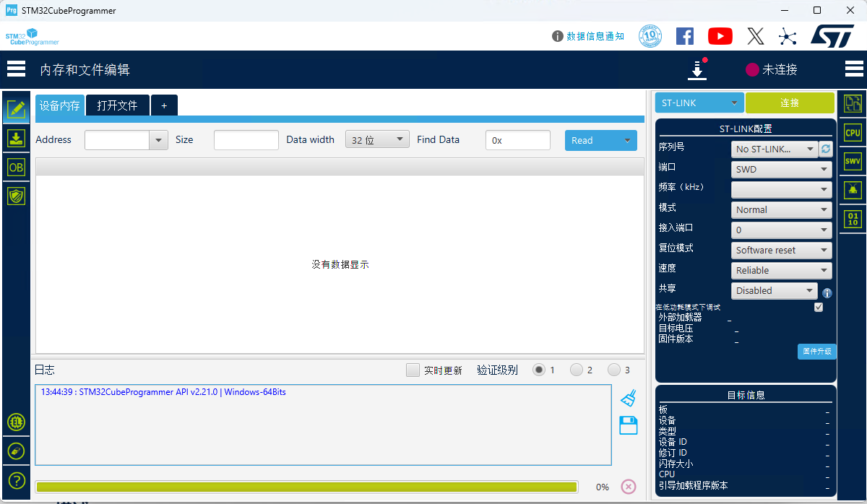The width and height of the screenshot is (867, 504).
Task: Enable 在低功耗模式下调试 checkbox
Action: coord(819,307)
